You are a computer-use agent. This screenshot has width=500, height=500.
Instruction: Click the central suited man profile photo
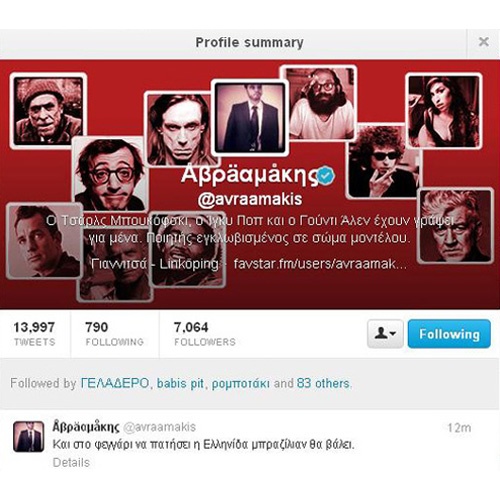click(250, 117)
